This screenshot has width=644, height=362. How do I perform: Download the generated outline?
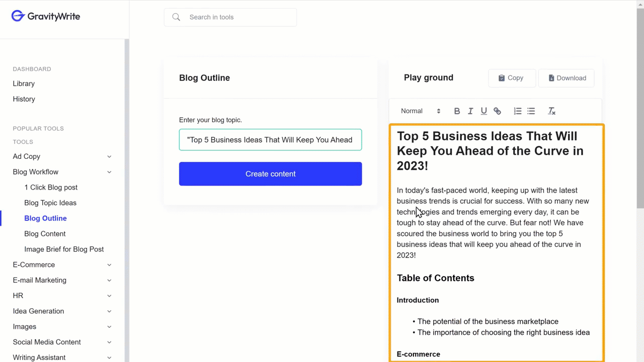pyautogui.click(x=567, y=78)
